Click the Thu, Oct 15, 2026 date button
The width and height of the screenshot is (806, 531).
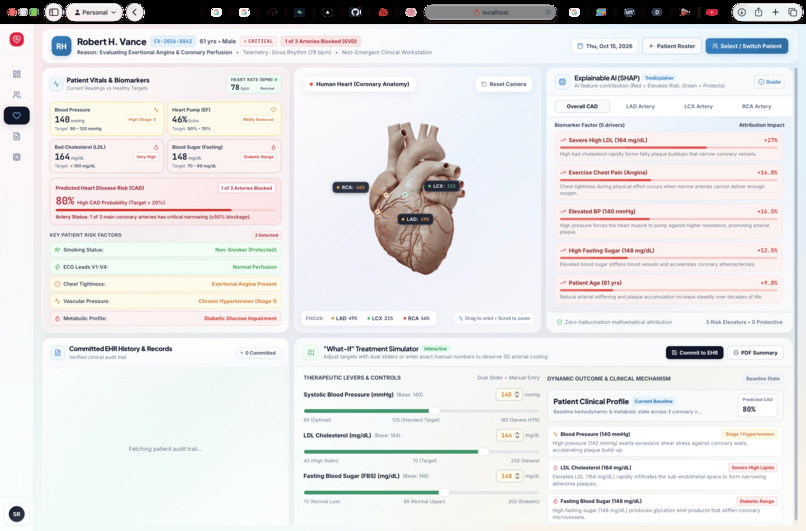(x=604, y=46)
